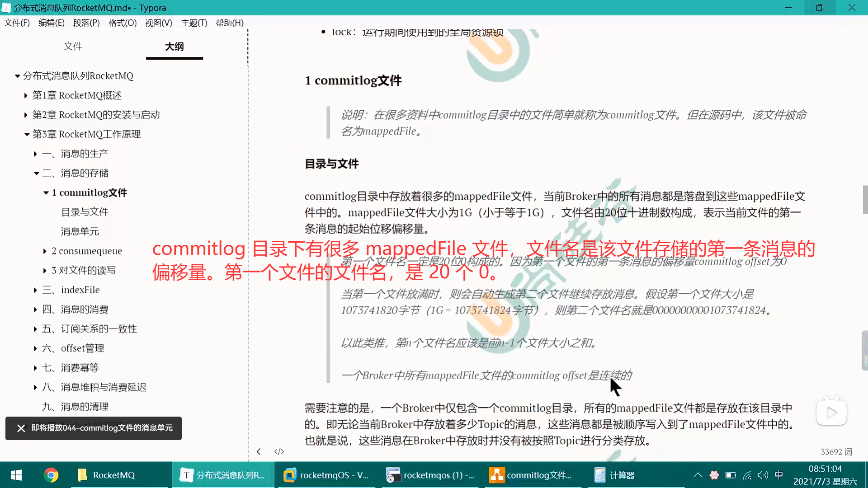This screenshot has width=868, height=488.
Task: Click the floating video play icon
Action: [831, 413]
